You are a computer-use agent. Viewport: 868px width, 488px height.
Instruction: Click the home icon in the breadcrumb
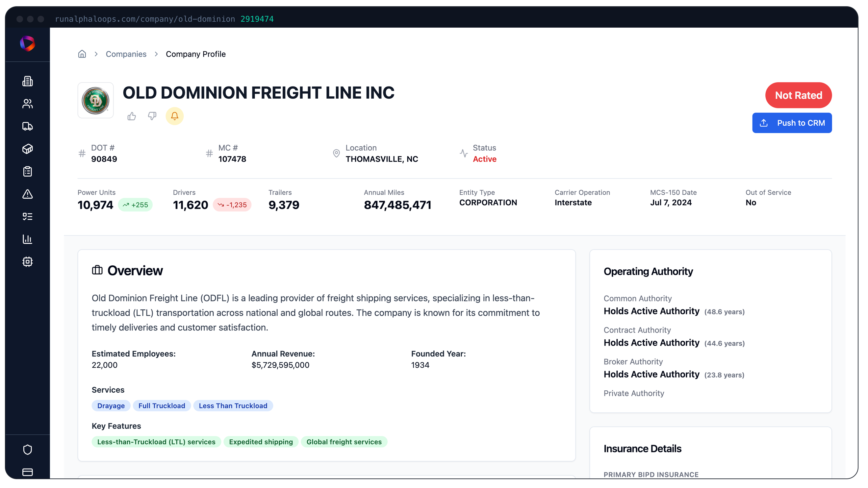pos(82,54)
